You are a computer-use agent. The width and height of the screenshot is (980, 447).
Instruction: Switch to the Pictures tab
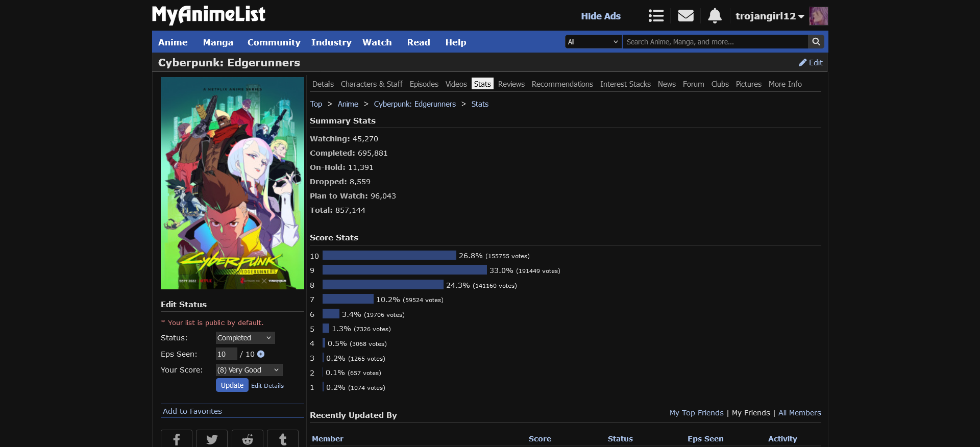749,84
